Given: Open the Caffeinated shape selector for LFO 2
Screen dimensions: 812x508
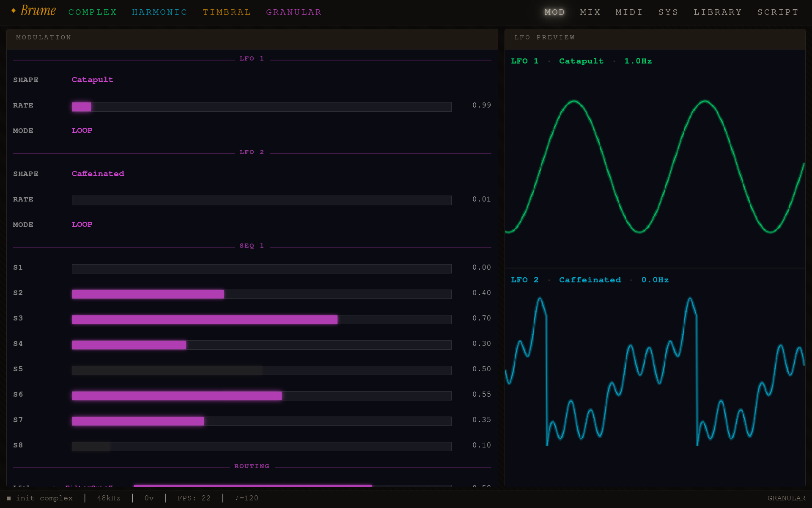Looking at the screenshot, I should pos(98,174).
